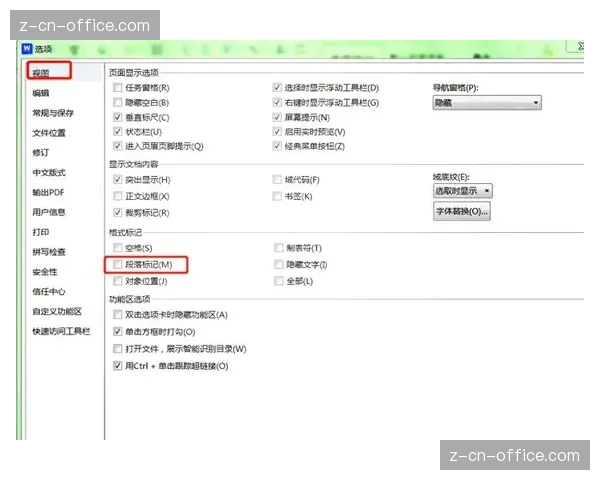Enable 打开文件，展示智能识别目录(W) checkbox
The image size is (600, 480).
click(x=117, y=349)
